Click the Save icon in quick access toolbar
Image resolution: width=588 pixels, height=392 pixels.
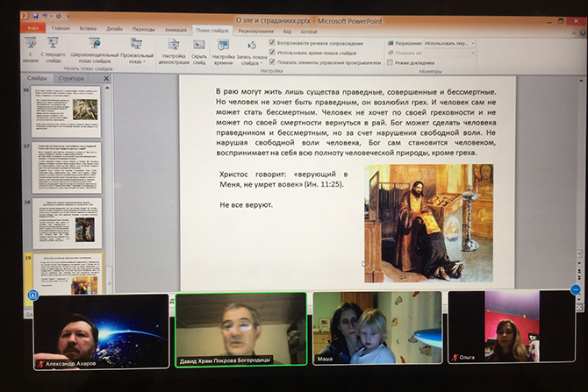[35, 16]
